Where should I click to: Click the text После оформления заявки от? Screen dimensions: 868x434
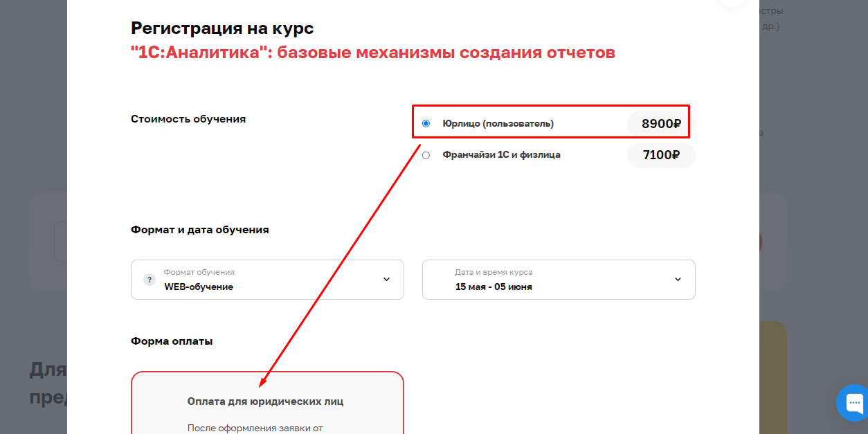(254, 428)
